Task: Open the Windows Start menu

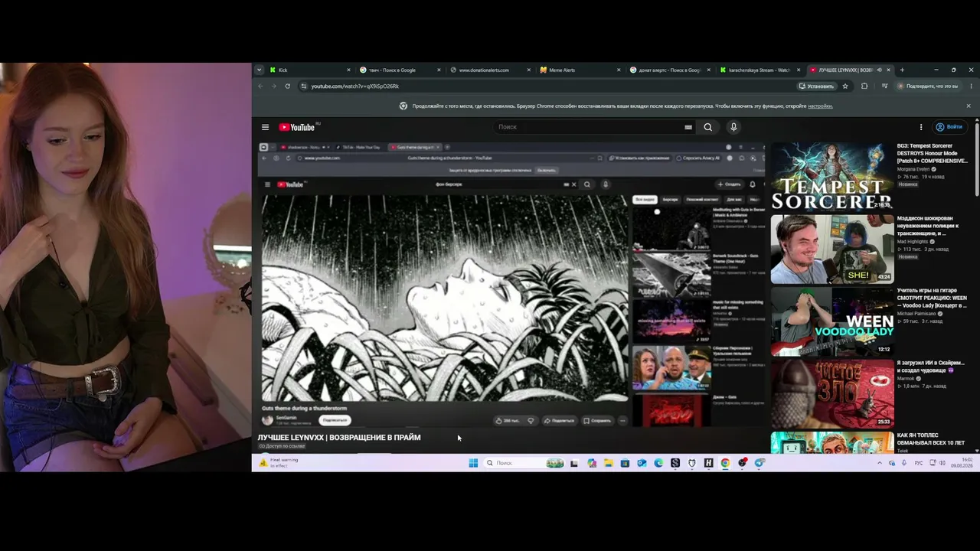Action: (x=473, y=463)
